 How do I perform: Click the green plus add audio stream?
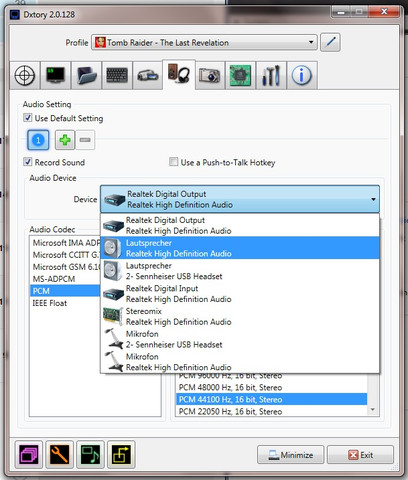click(x=65, y=140)
